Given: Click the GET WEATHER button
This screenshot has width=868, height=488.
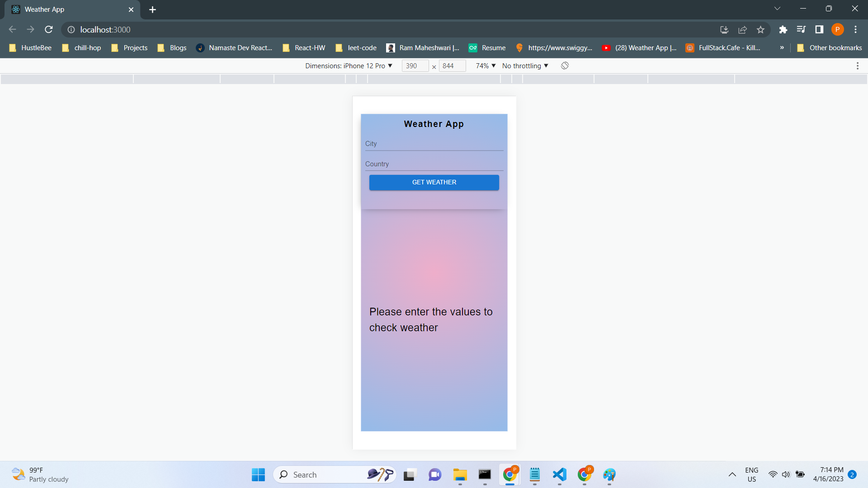Looking at the screenshot, I should [x=434, y=182].
